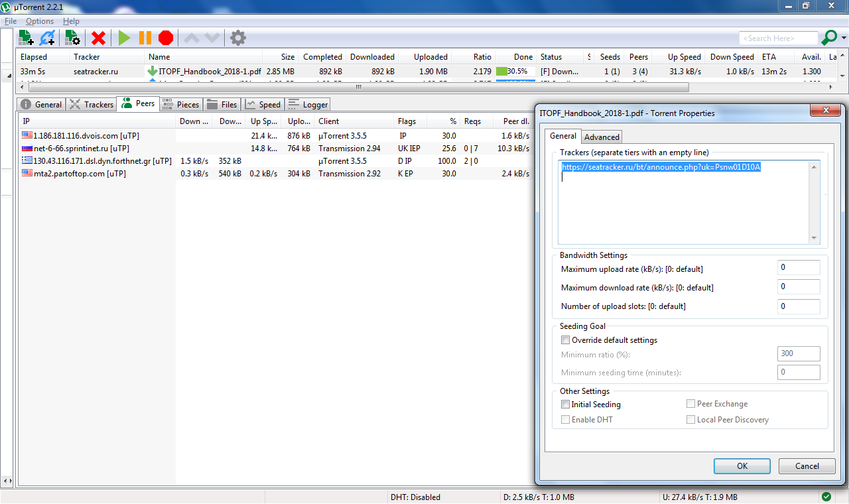Enable Override default settings checkbox

(x=566, y=340)
